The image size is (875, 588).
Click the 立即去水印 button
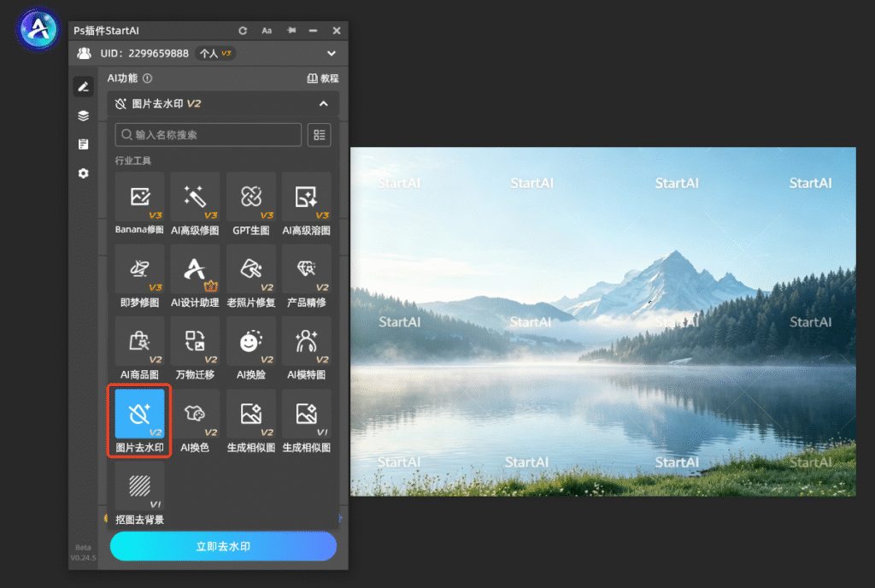pos(223,546)
